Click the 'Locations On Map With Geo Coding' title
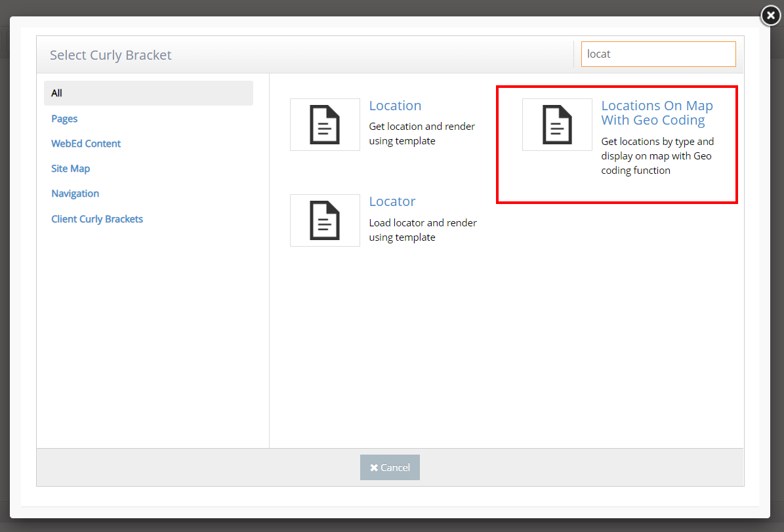This screenshot has height=532, width=784. tap(657, 113)
